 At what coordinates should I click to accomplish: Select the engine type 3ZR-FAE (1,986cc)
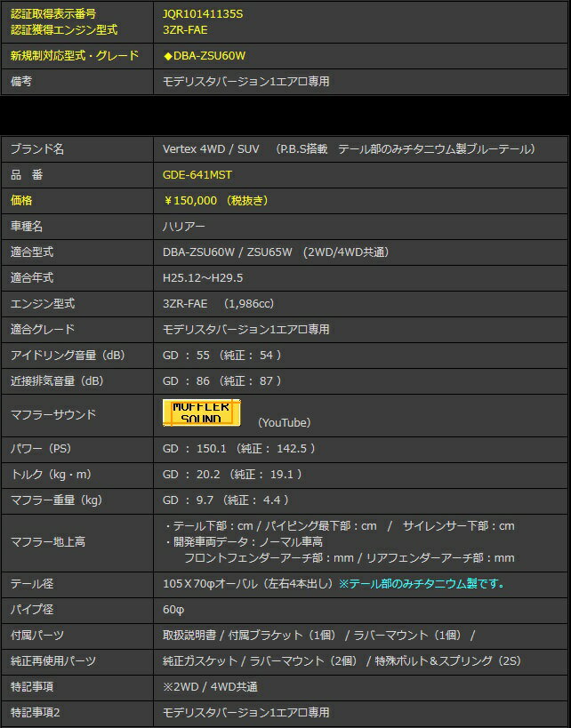219,304
